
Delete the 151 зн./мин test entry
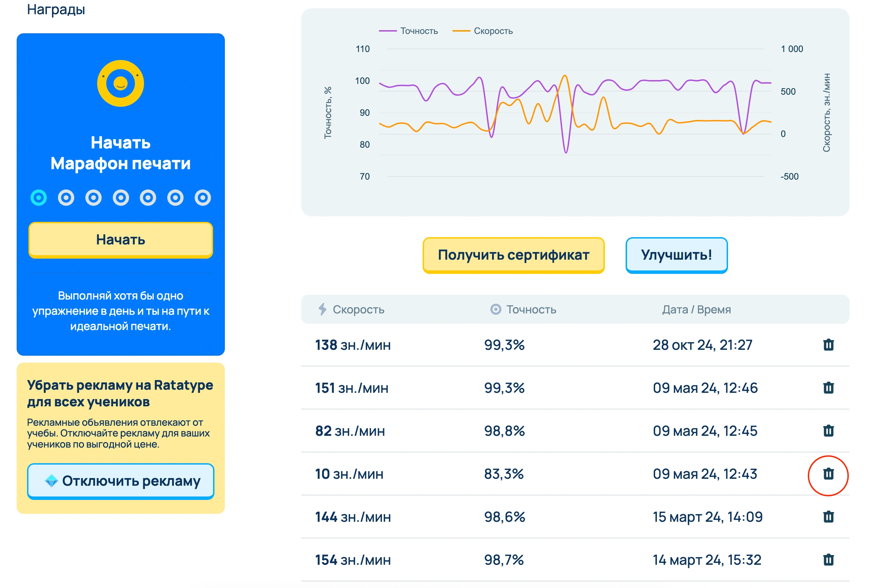click(x=828, y=388)
